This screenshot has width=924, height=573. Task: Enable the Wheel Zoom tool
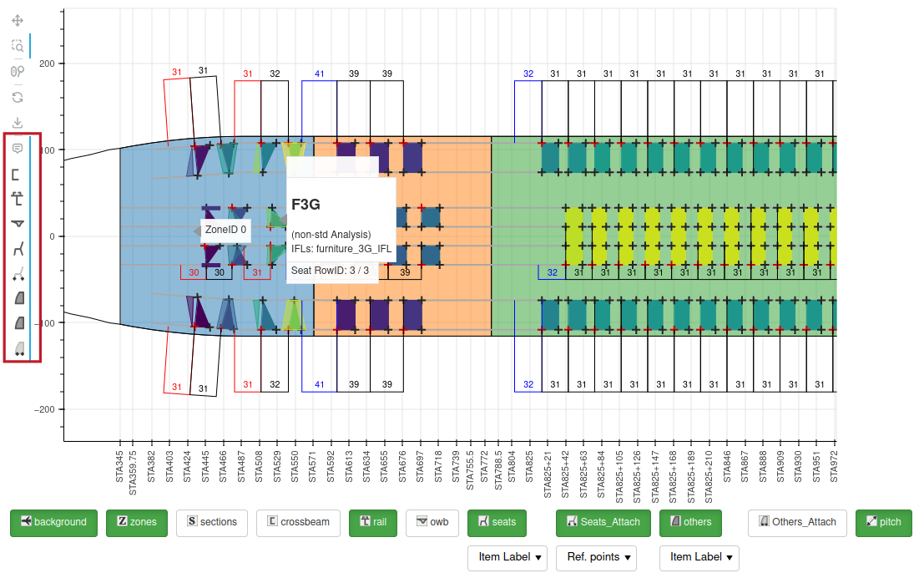pyautogui.click(x=18, y=72)
